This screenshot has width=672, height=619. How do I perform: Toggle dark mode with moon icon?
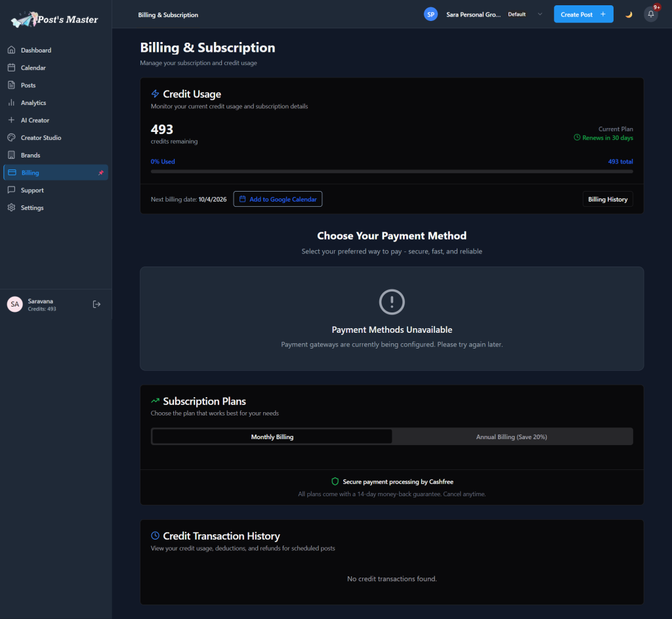click(628, 14)
